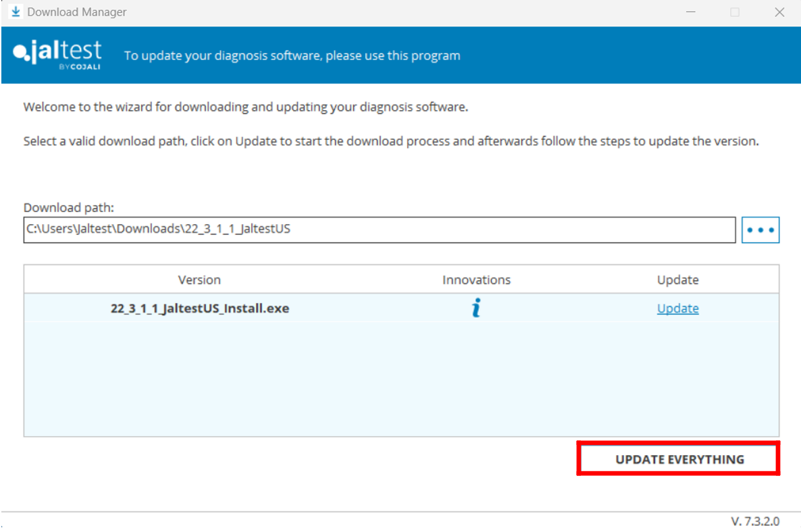Viewport: 801px width, 532px height.
Task: Click the banner text about updating diagnosis software
Action: [292, 55]
